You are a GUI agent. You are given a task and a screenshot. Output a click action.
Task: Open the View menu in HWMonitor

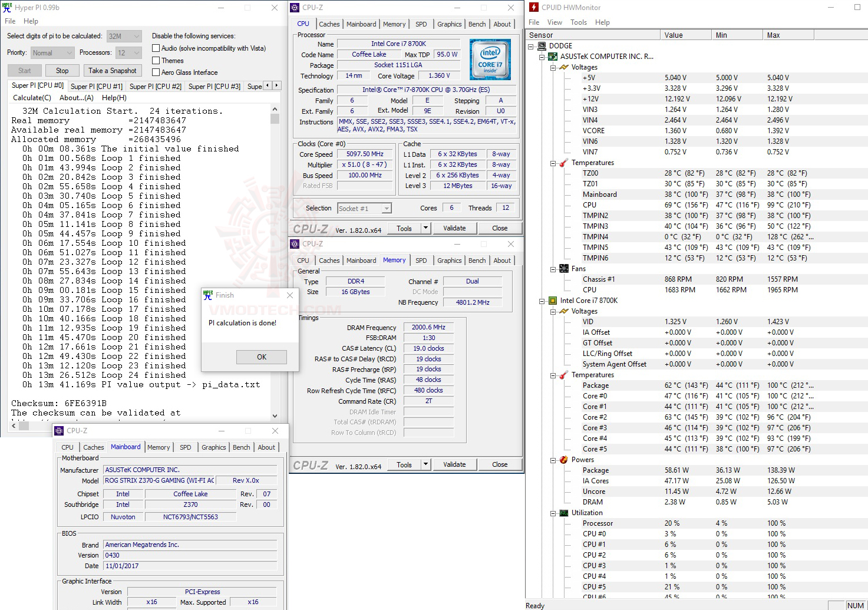click(555, 22)
